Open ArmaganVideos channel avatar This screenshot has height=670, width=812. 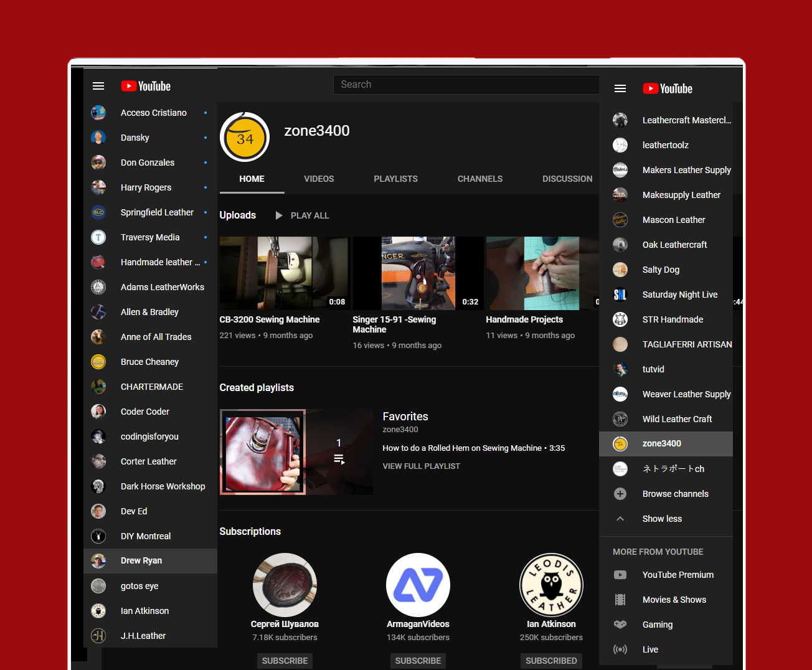418,585
